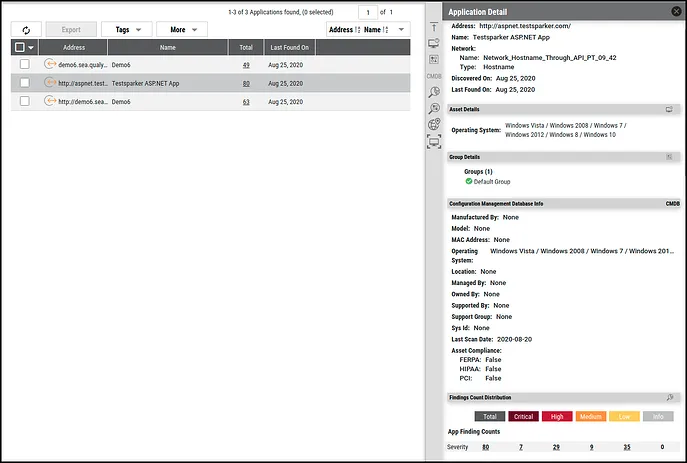Viewport: 687px width, 463px height.
Task: Click the Medium legend swatch
Action: (591, 416)
